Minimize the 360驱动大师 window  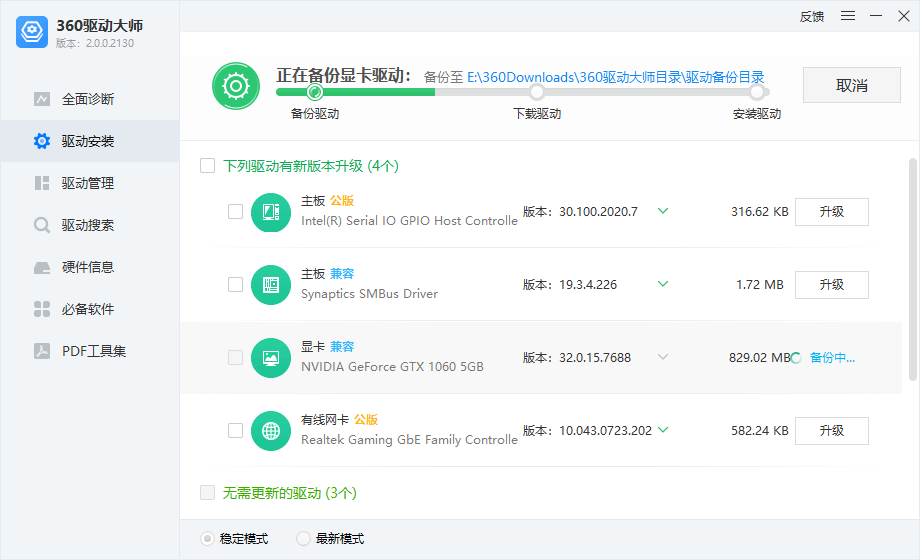876,16
